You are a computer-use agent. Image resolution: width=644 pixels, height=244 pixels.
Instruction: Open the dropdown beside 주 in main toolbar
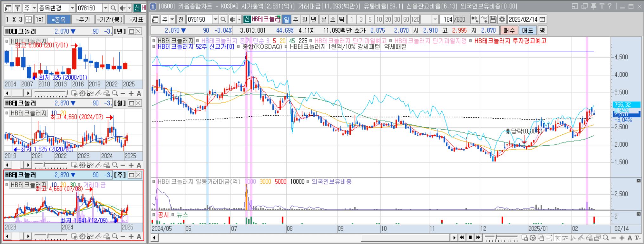(x=172, y=20)
